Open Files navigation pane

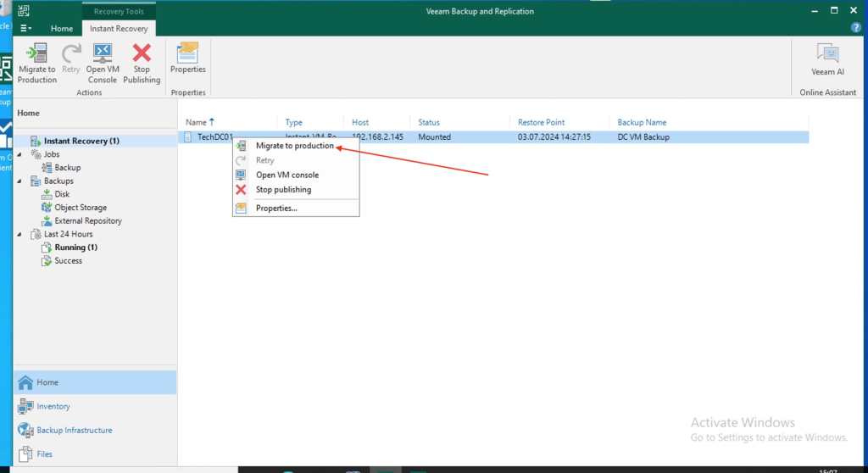(95, 454)
